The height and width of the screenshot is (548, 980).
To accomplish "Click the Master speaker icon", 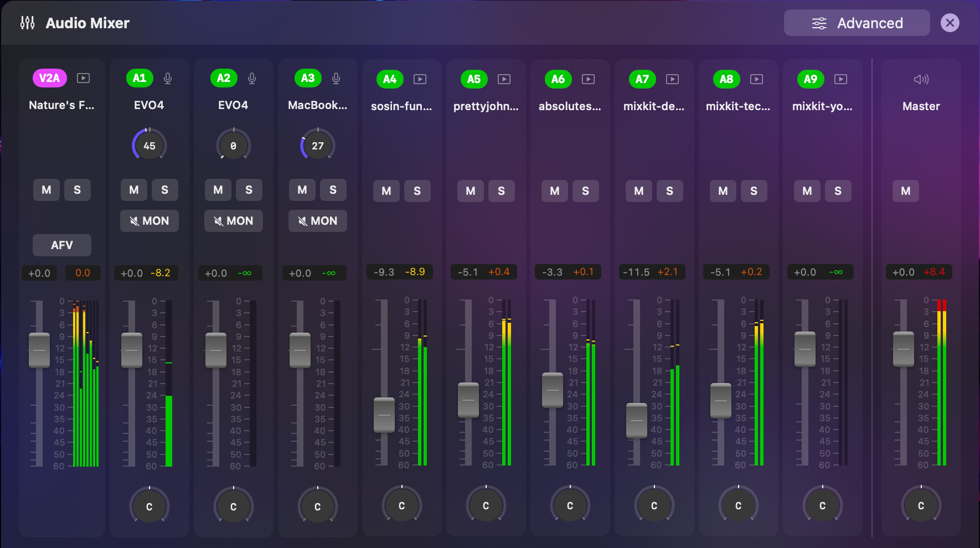I will (x=921, y=79).
